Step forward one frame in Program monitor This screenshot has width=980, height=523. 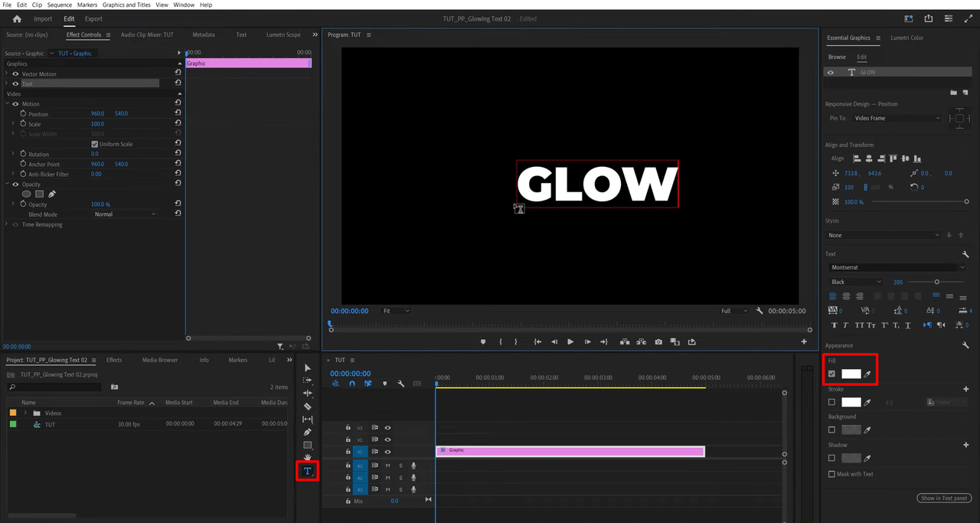[587, 342]
